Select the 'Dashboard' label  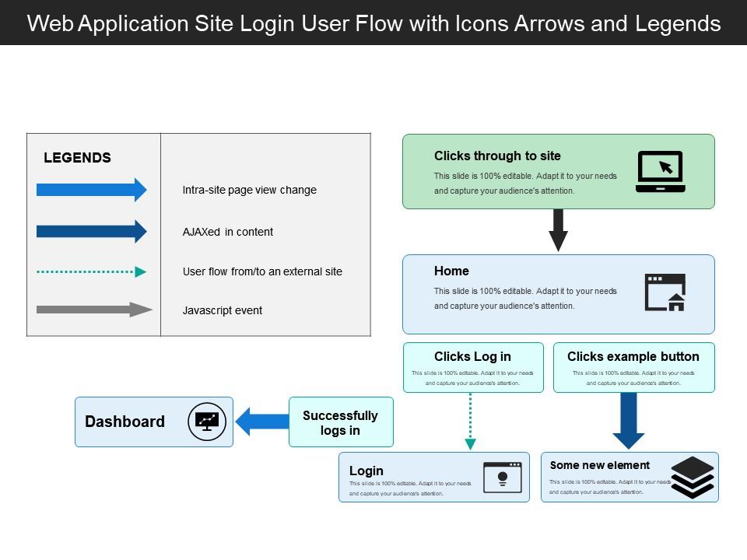[124, 422]
